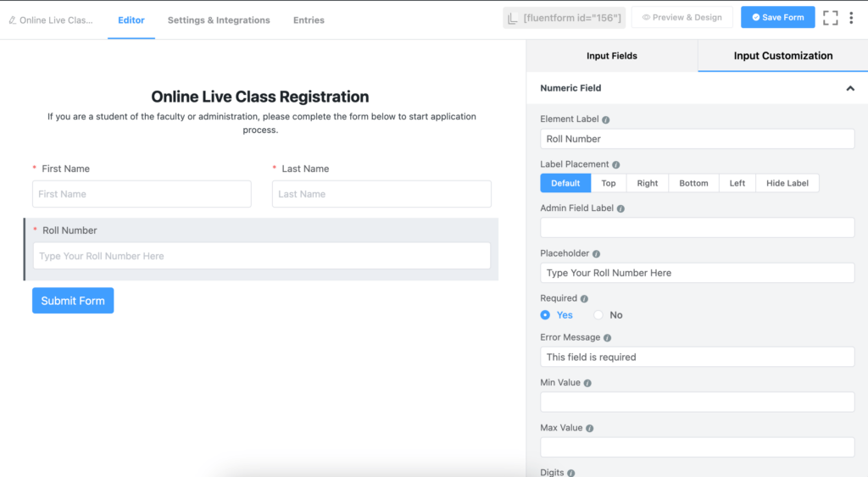This screenshot has height=477, width=868.
Task: Click info icon next to Admin Field Label
Action: coord(620,208)
